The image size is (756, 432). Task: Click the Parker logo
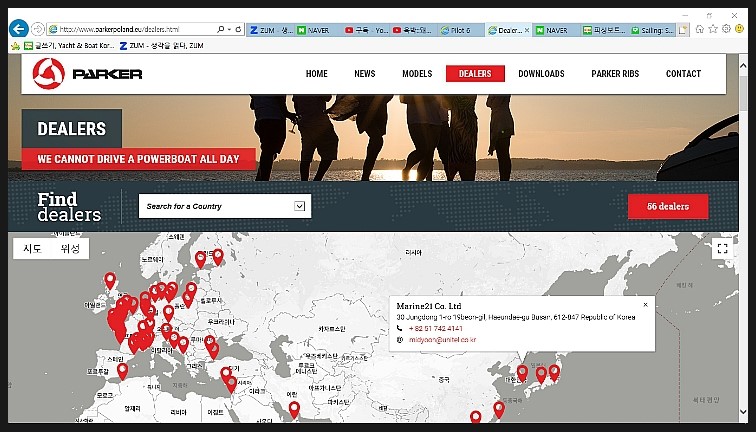pyautogui.click(x=87, y=74)
